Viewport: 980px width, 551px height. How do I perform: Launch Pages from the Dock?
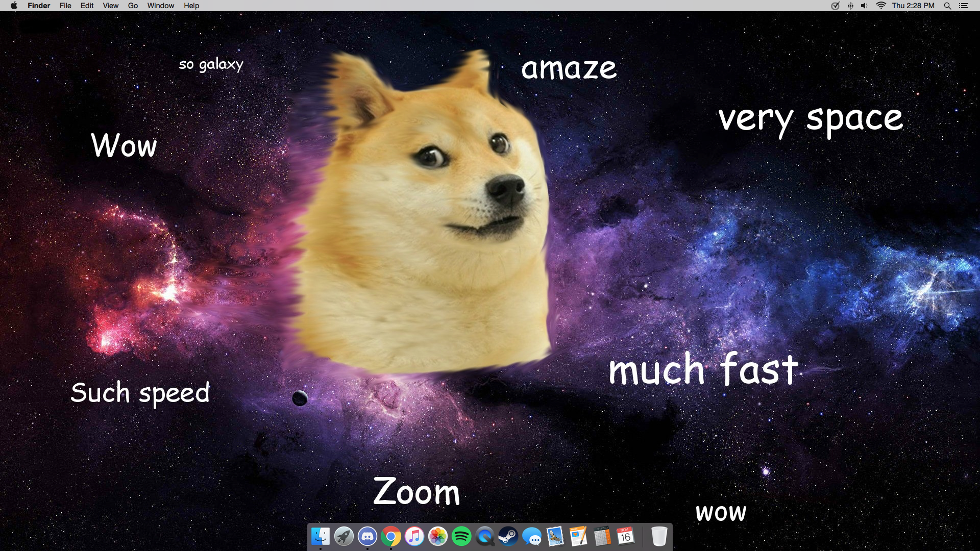tap(579, 536)
